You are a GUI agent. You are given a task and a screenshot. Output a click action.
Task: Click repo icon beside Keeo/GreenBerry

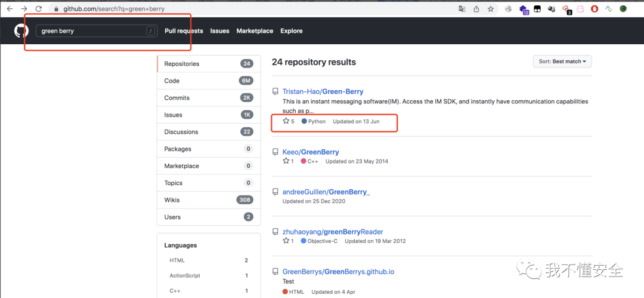tap(275, 152)
